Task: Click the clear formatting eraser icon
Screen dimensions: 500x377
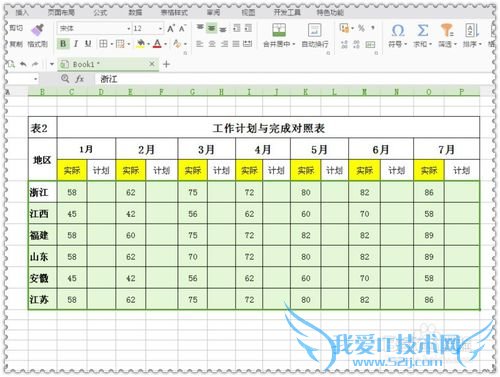Action: pos(177,44)
